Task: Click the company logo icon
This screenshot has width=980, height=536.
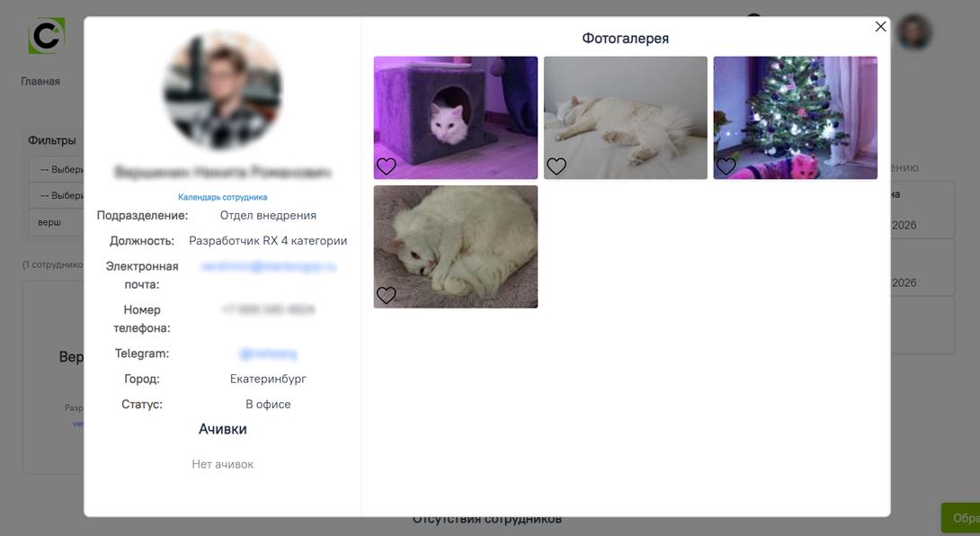Action: pos(46,37)
